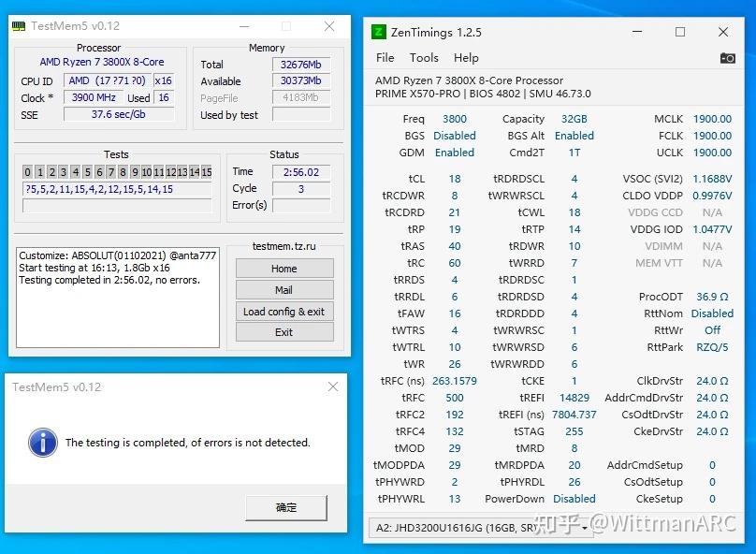Open the File menu in ZenTimings

point(385,57)
